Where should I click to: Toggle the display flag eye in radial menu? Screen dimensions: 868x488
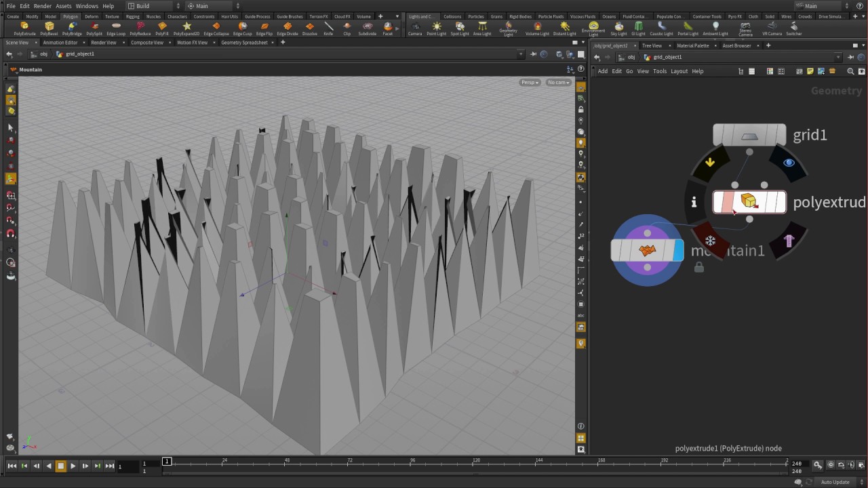point(788,163)
